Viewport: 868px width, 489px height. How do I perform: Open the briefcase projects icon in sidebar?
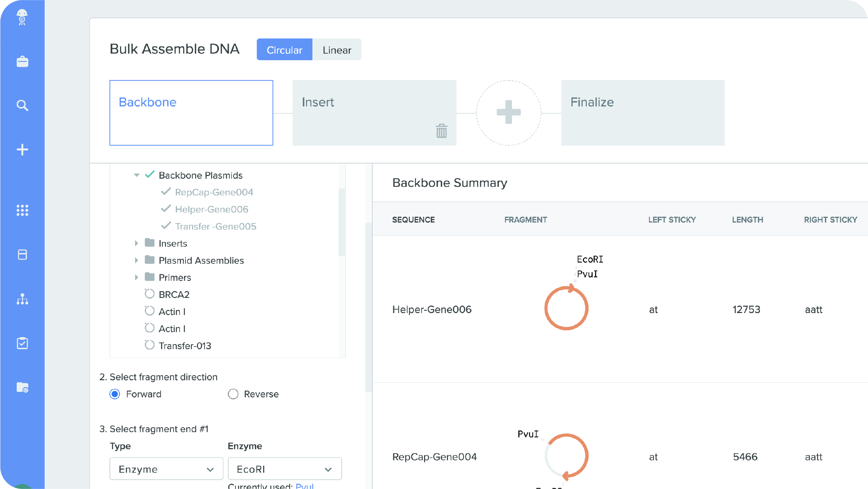tap(22, 61)
